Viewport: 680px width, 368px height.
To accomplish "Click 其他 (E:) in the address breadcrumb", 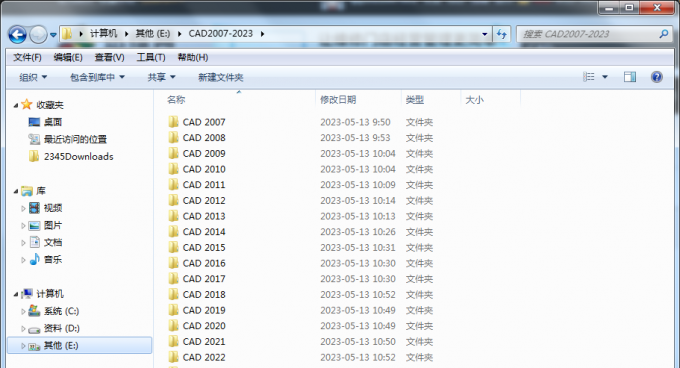I will 153,34.
